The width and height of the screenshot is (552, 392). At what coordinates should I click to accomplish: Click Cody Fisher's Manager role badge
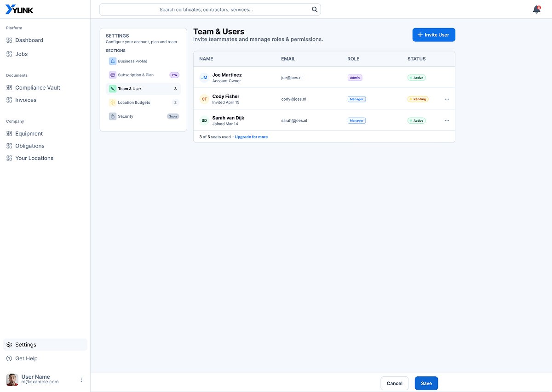tap(356, 99)
